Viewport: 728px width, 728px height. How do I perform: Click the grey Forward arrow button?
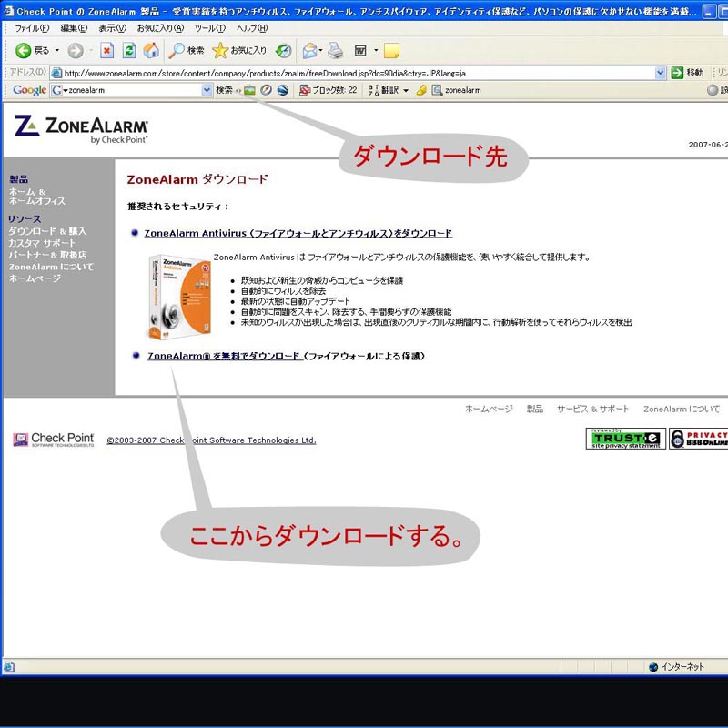tap(76, 51)
